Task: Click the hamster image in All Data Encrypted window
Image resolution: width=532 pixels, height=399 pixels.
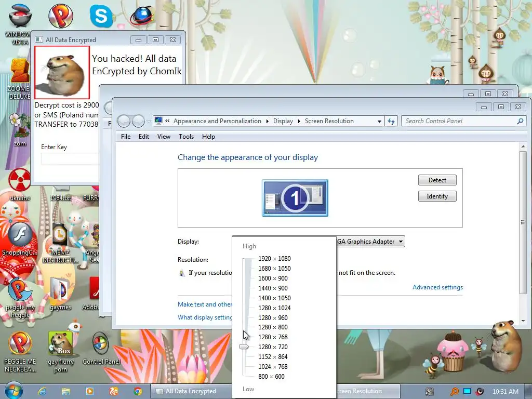Action: coord(62,72)
